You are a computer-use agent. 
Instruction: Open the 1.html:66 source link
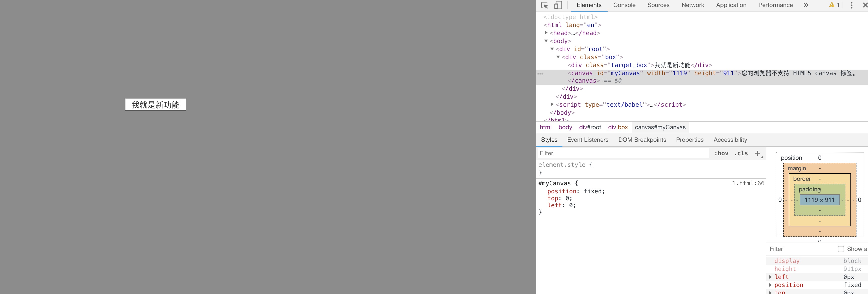(x=748, y=183)
